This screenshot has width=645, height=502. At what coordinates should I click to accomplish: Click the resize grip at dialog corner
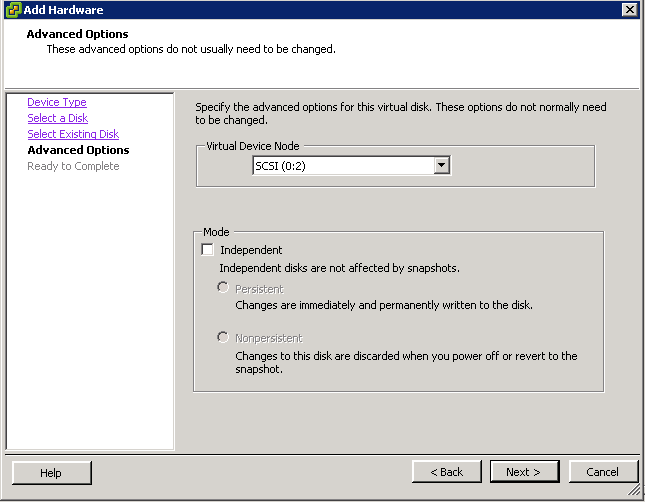[635, 490]
